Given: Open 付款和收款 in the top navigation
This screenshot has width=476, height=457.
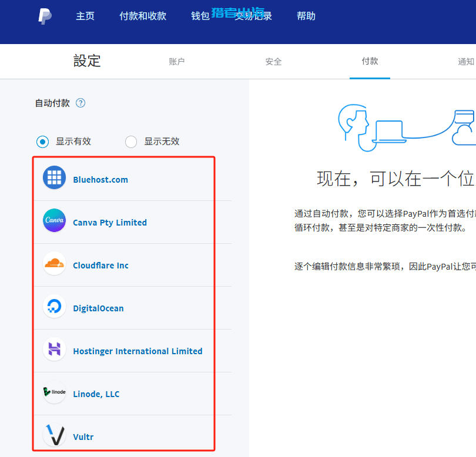Looking at the screenshot, I should tap(143, 16).
